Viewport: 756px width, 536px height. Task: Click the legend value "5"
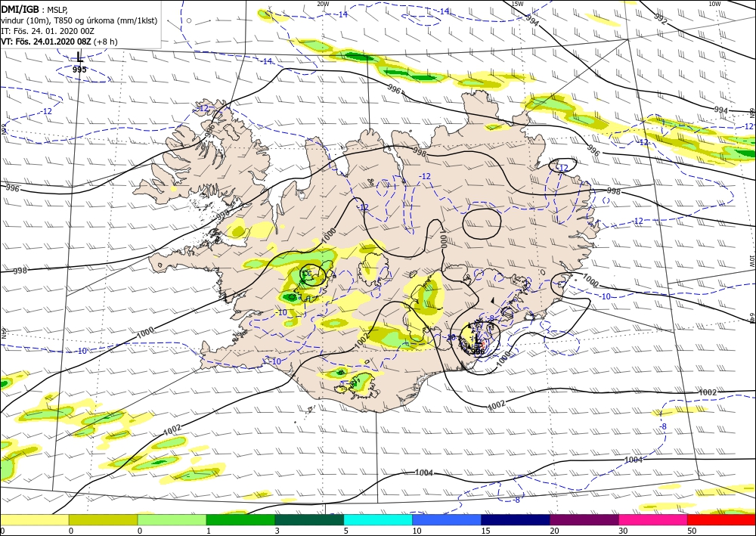tap(346, 531)
